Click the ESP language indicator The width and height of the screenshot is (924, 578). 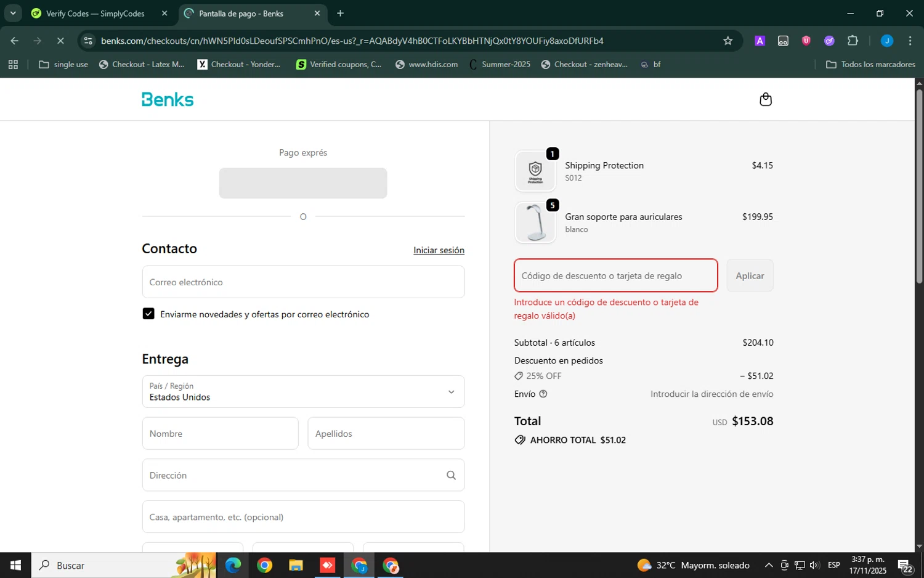[x=833, y=565]
